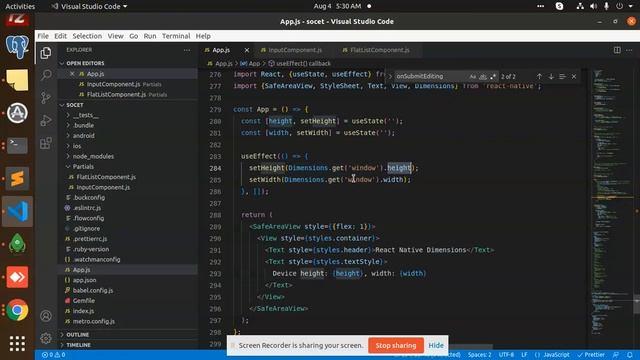Close the App.js editor tab
The image size is (640, 360).
click(247, 50)
